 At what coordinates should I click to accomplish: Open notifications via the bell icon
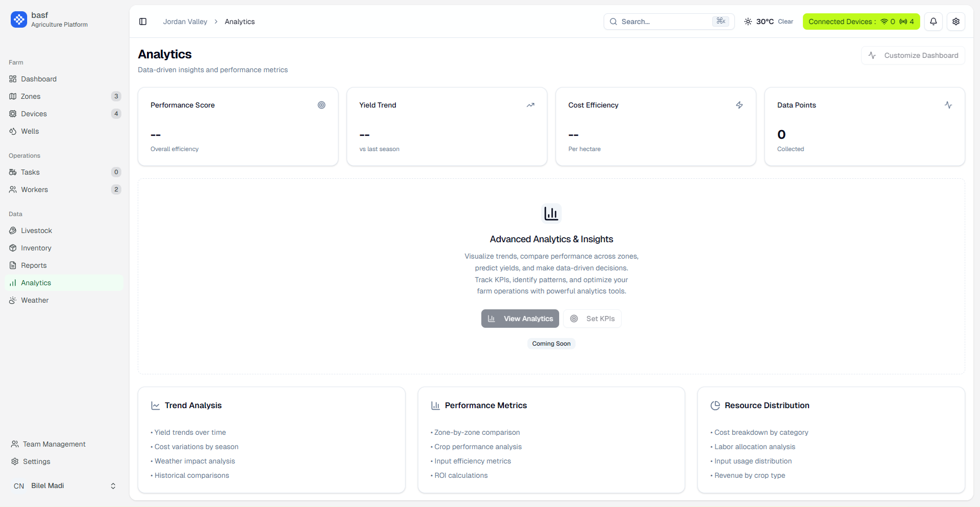[x=932, y=22]
